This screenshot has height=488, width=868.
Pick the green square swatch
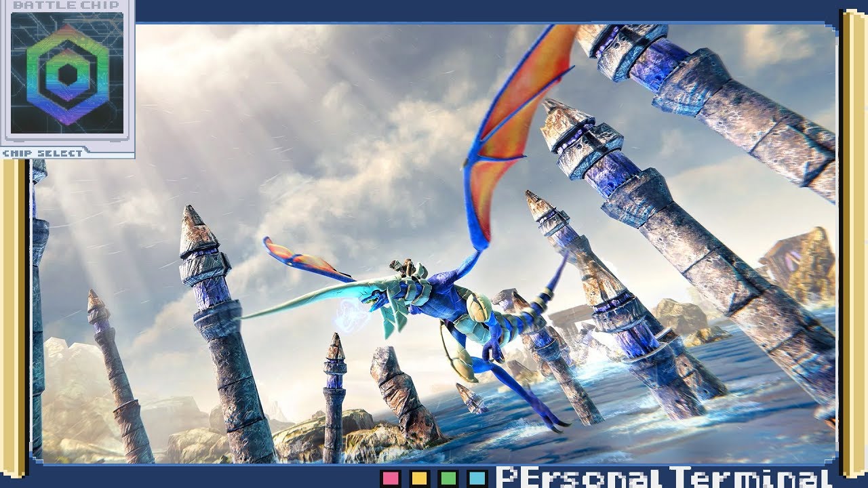(x=448, y=478)
